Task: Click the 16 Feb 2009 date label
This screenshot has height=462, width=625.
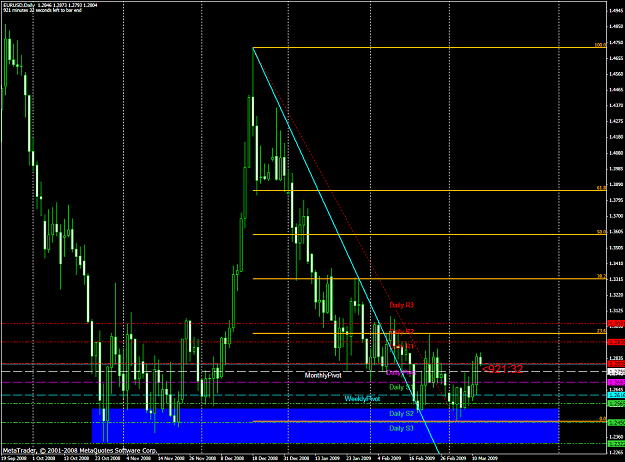Action: pyautogui.click(x=420, y=458)
